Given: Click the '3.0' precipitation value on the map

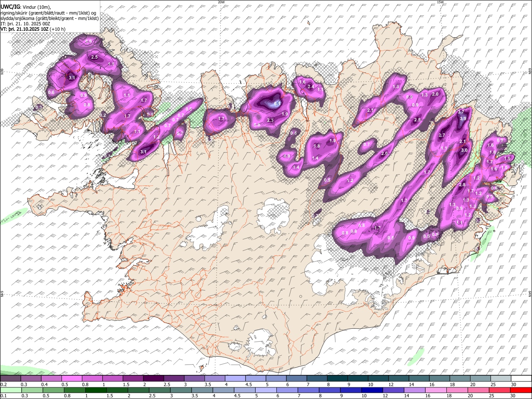Looking at the screenshot, I should coord(464,150).
